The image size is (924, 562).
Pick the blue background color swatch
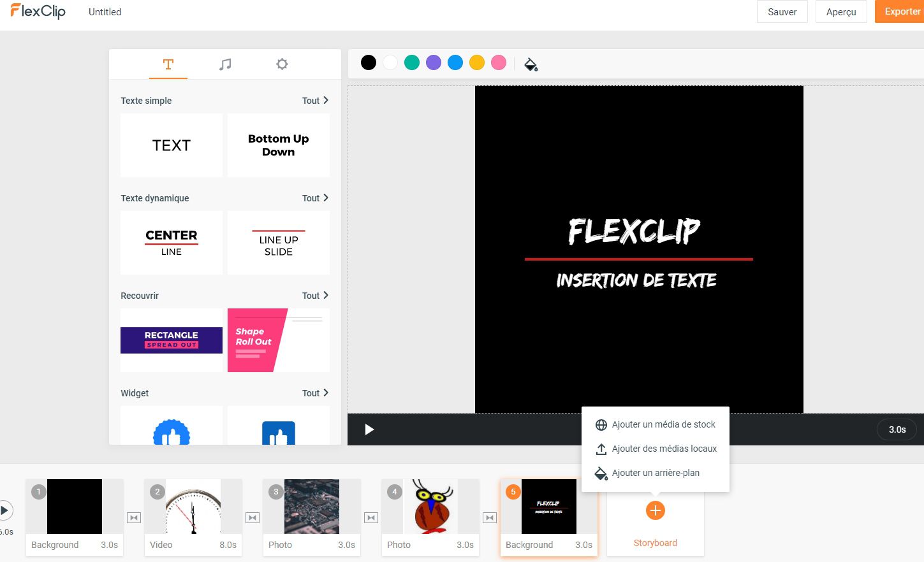coord(455,62)
